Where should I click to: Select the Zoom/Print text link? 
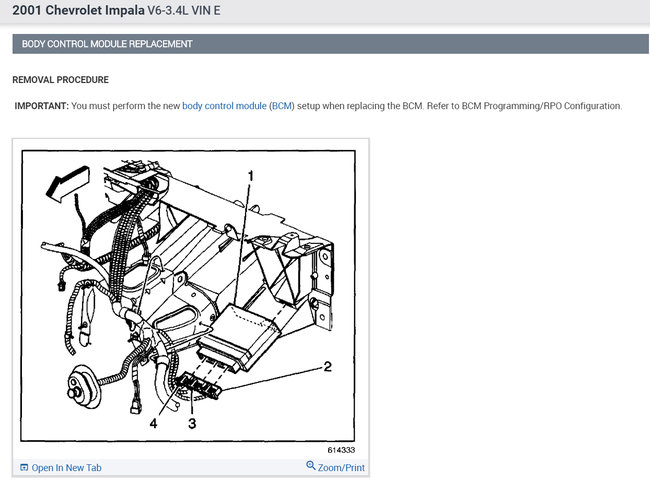point(341,468)
